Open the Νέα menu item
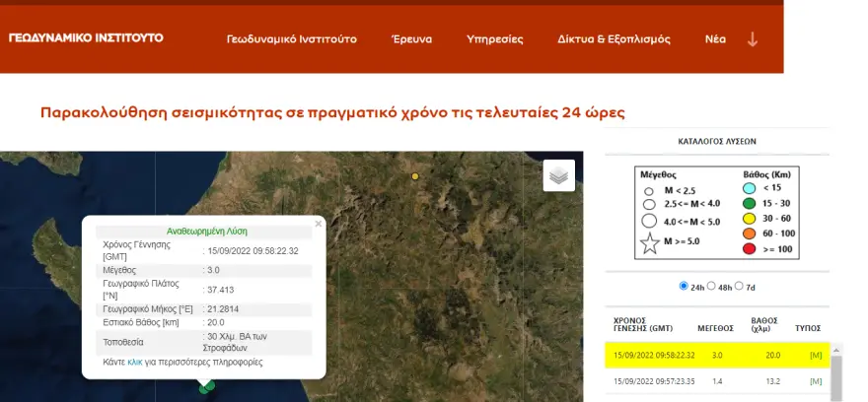868x402 pixels. click(715, 39)
